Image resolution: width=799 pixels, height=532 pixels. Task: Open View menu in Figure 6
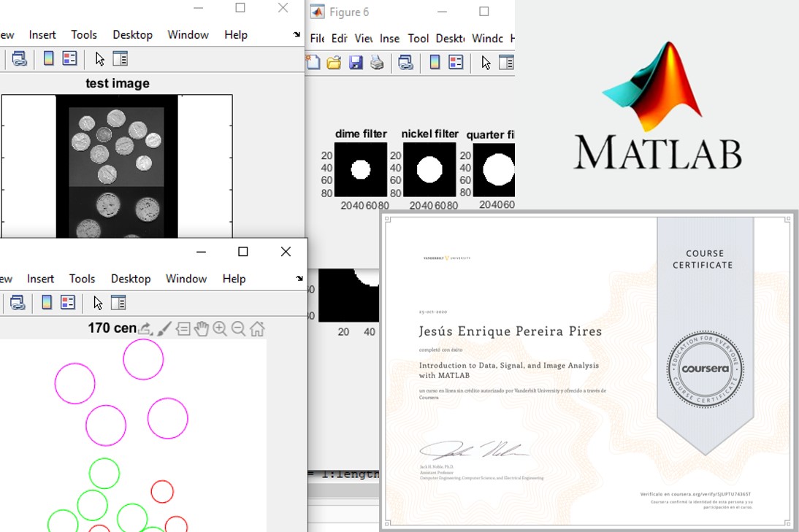[x=363, y=38]
